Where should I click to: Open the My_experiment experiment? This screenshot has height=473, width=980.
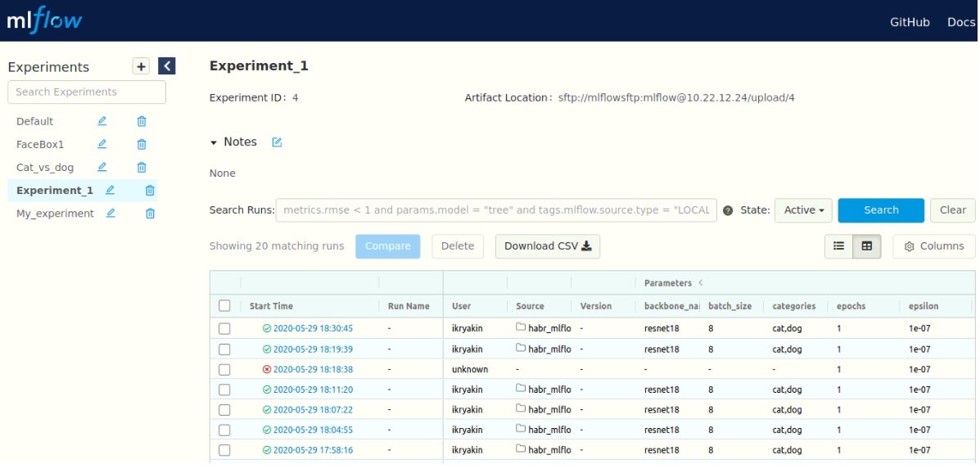[x=55, y=214]
